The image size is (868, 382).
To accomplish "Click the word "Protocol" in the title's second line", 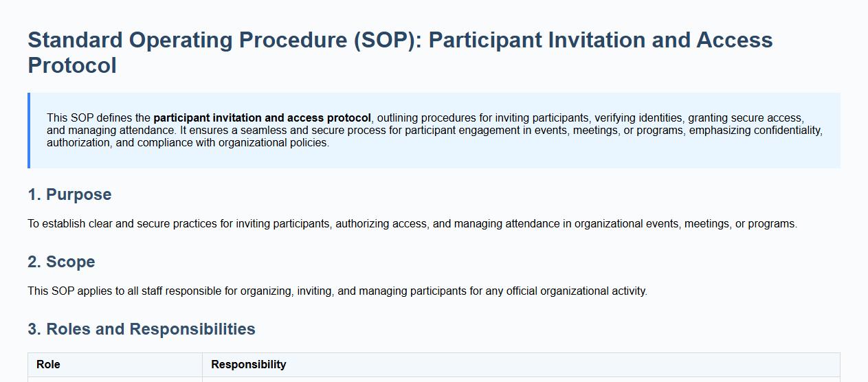I will tap(72, 66).
